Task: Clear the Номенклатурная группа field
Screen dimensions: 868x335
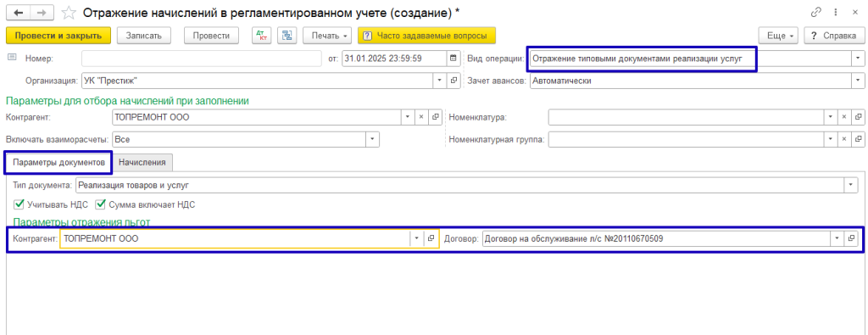Action: point(843,140)
